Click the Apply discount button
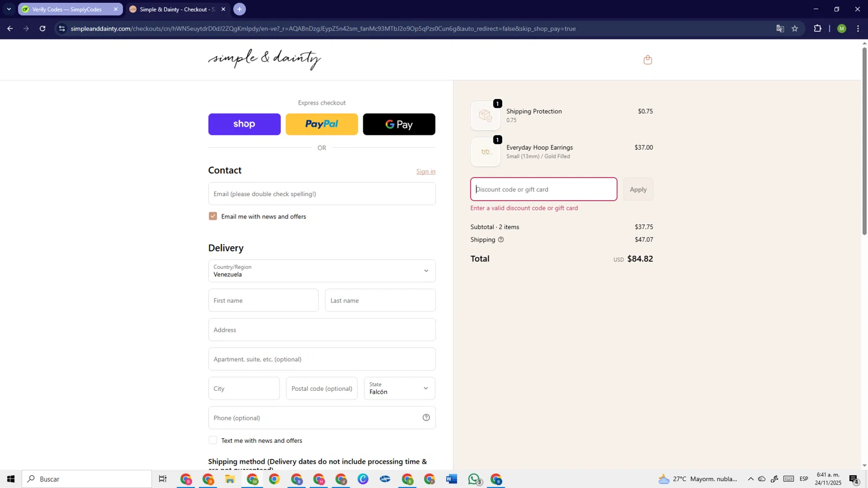Image resolution: width=868 pixels, height=488 pixels. coord(638,189)
